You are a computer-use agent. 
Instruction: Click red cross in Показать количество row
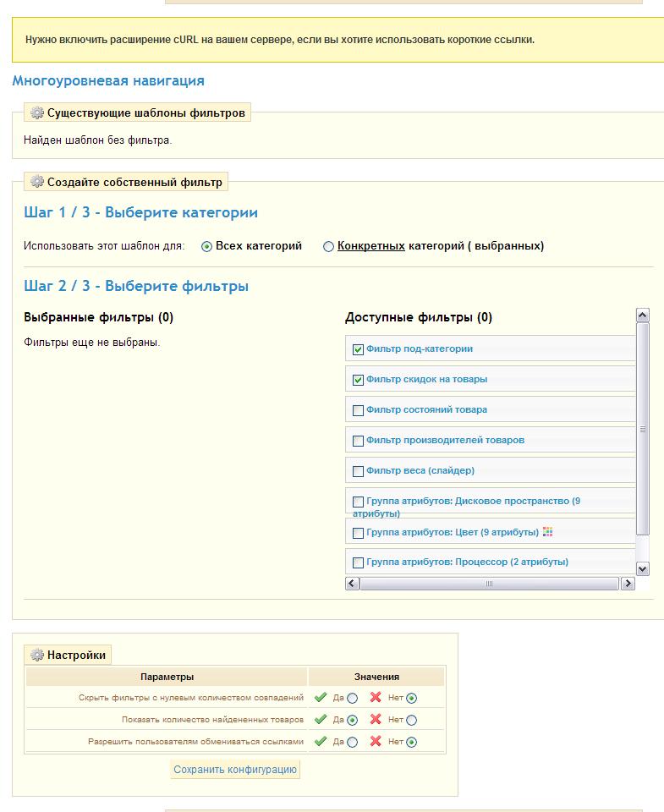pos(376,719)
